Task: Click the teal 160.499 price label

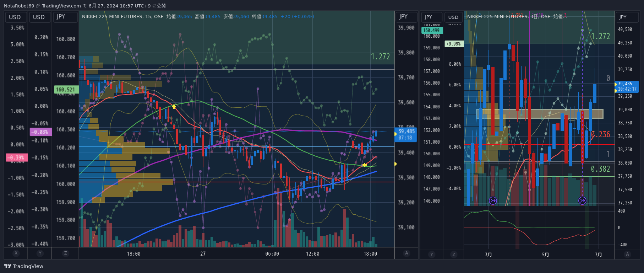Action: 432,31
